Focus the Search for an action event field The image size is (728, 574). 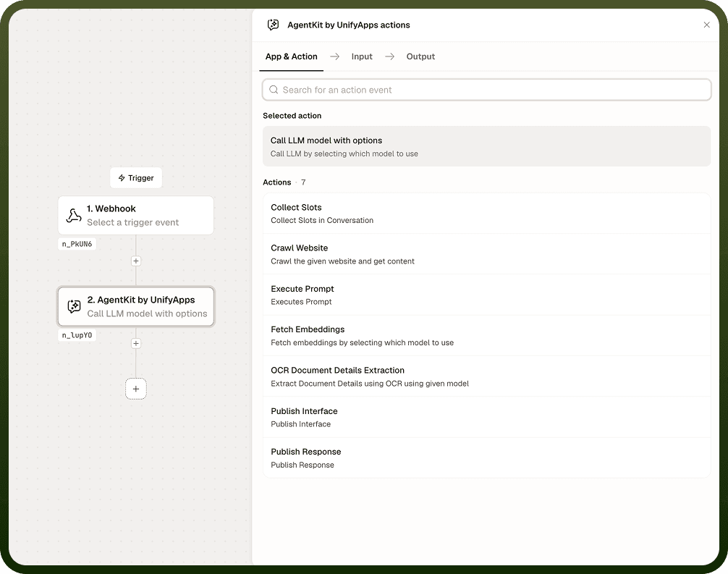coord(486,90)
